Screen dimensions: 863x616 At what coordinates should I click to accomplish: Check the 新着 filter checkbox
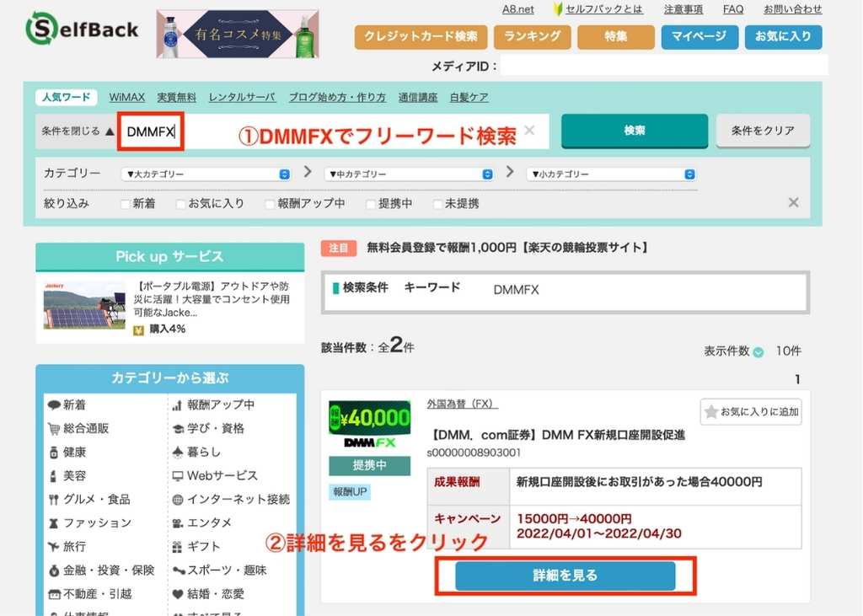click(126, 204)
